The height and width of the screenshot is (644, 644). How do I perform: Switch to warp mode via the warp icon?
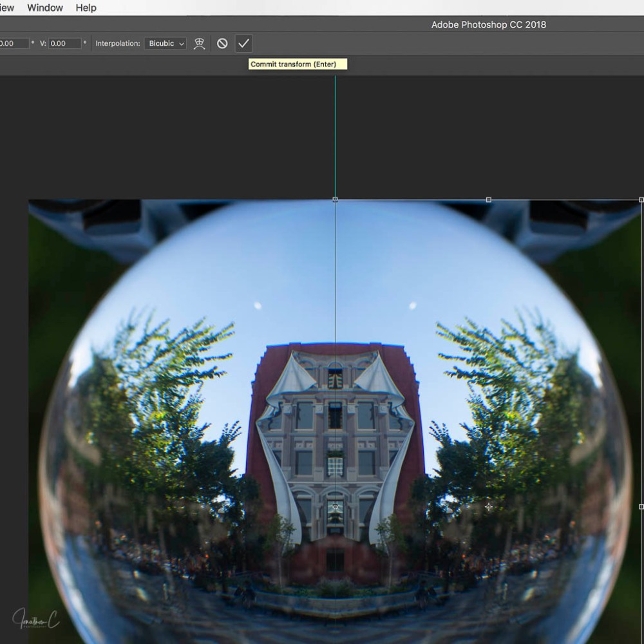(x=200, y=43)
